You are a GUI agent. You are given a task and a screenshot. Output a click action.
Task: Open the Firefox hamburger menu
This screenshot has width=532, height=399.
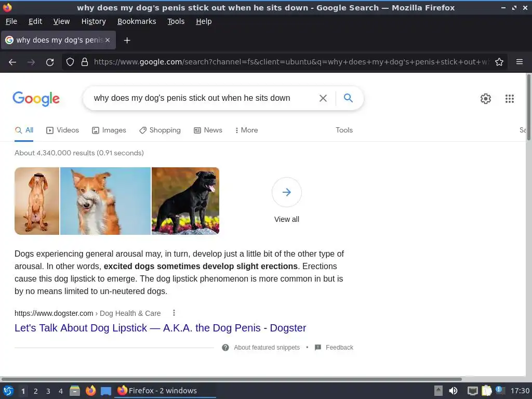click(520, 62)
